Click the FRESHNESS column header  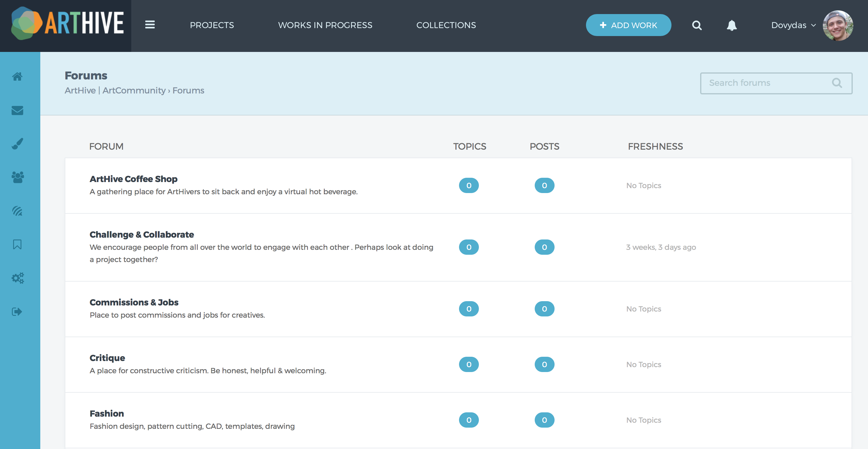655,146
